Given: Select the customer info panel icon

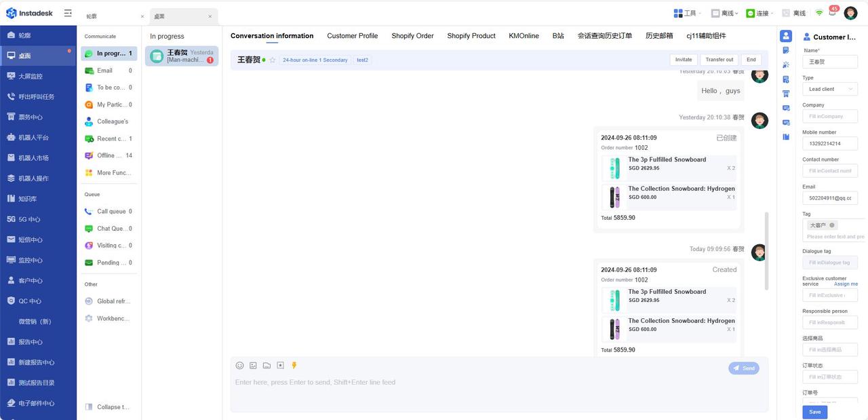Looking at the screenshot, I should coord(786,36).
